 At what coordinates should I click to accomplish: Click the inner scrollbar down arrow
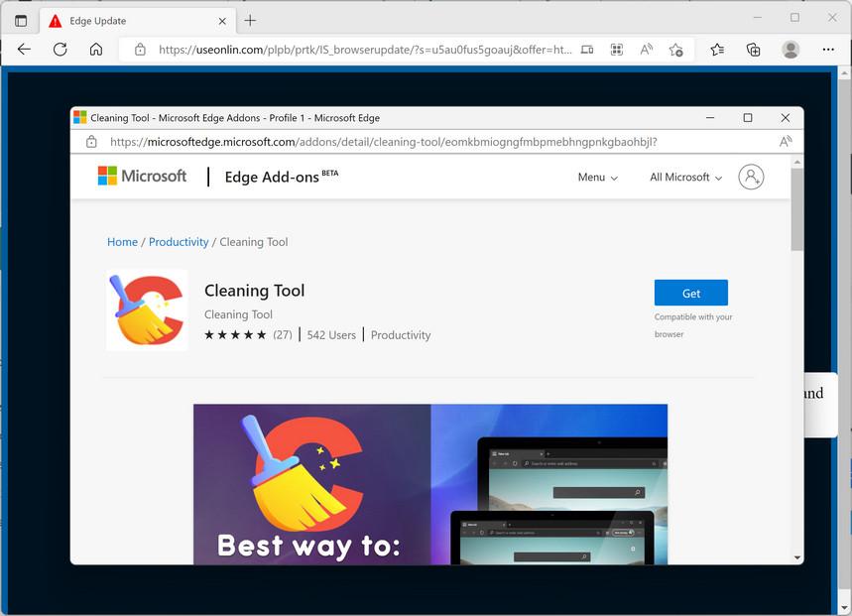click(x=797, y=557)
